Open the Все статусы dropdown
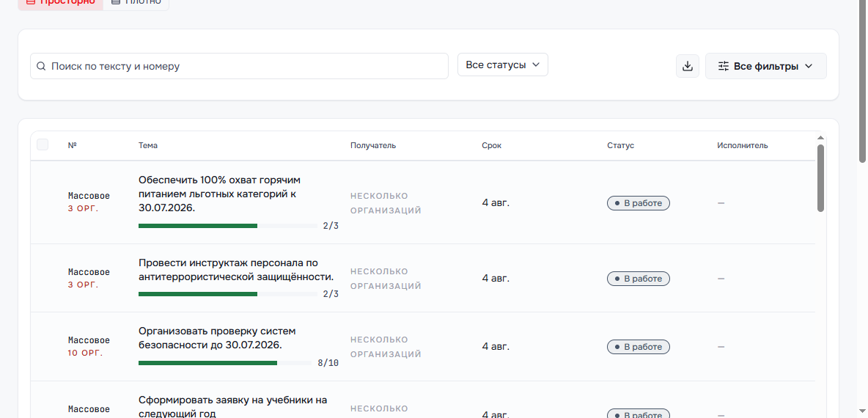 pos(503,65)
